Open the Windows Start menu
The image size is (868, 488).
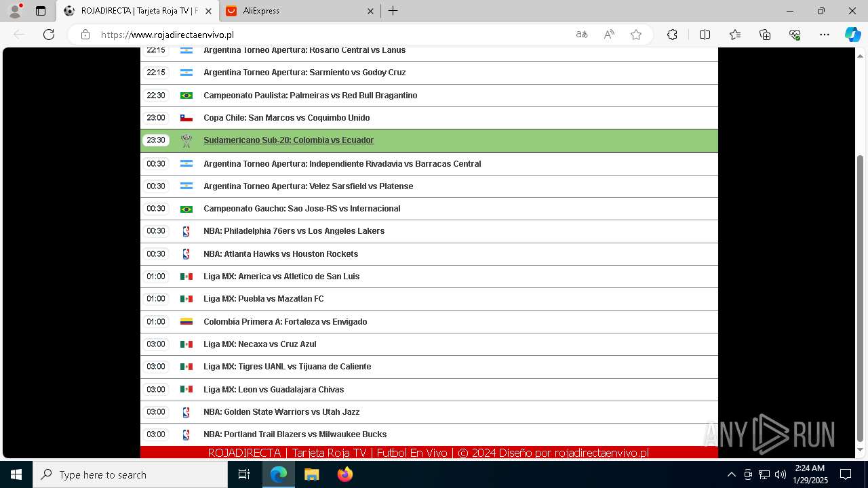tap(16, 474)
